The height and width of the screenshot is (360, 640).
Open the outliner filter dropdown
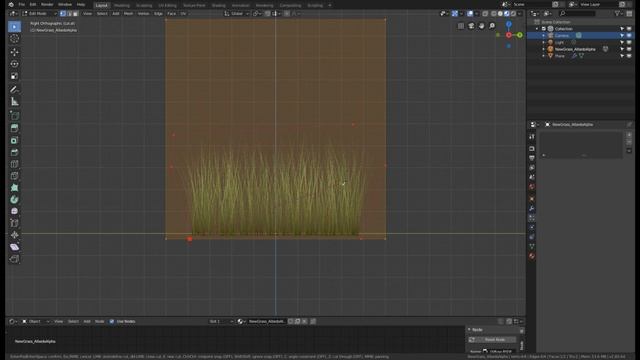coord(618,13)
